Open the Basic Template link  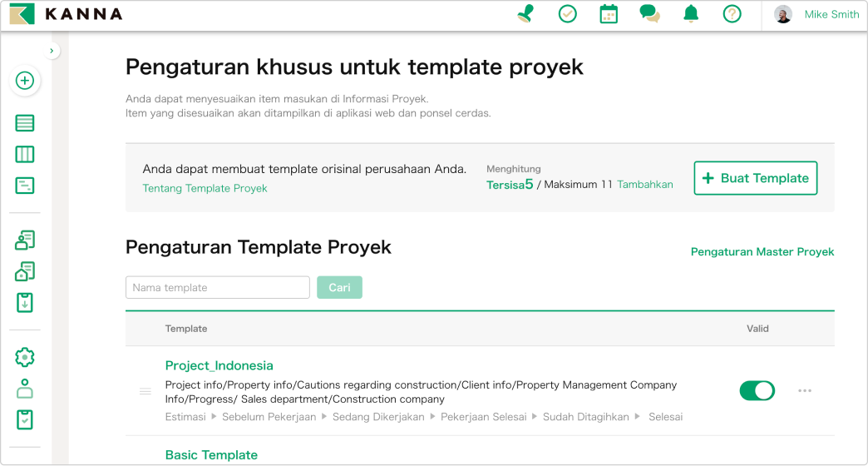211,455
